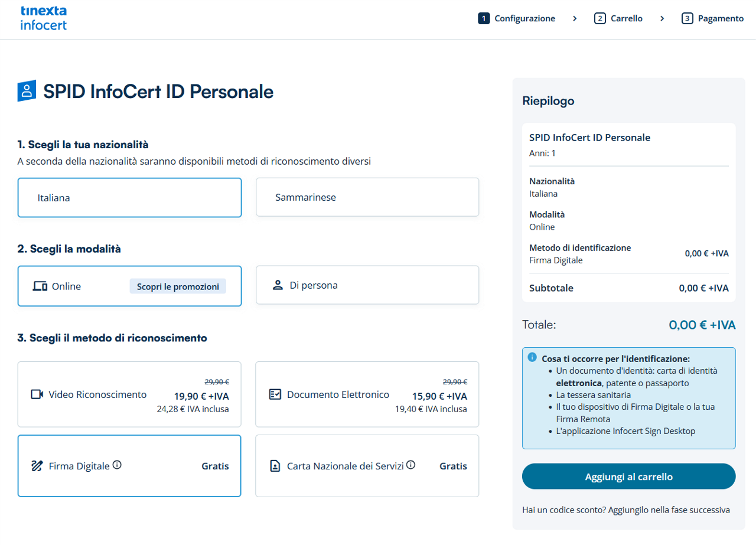Open Scopri le promozioni badge
This screenshot has width=756, height=545.
pyautogui.click(x=178, y=286)
